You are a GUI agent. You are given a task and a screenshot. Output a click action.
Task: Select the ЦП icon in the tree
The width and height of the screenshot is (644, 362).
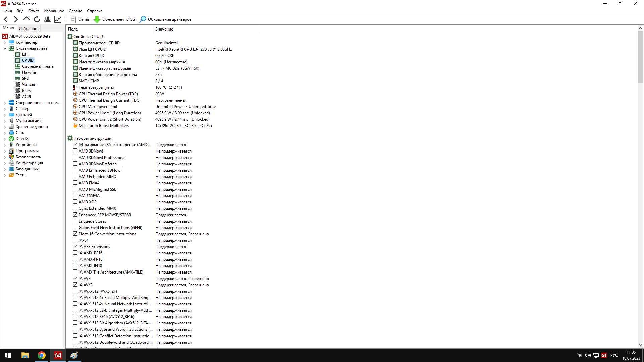pyautogui.click(x=18, y=54)
